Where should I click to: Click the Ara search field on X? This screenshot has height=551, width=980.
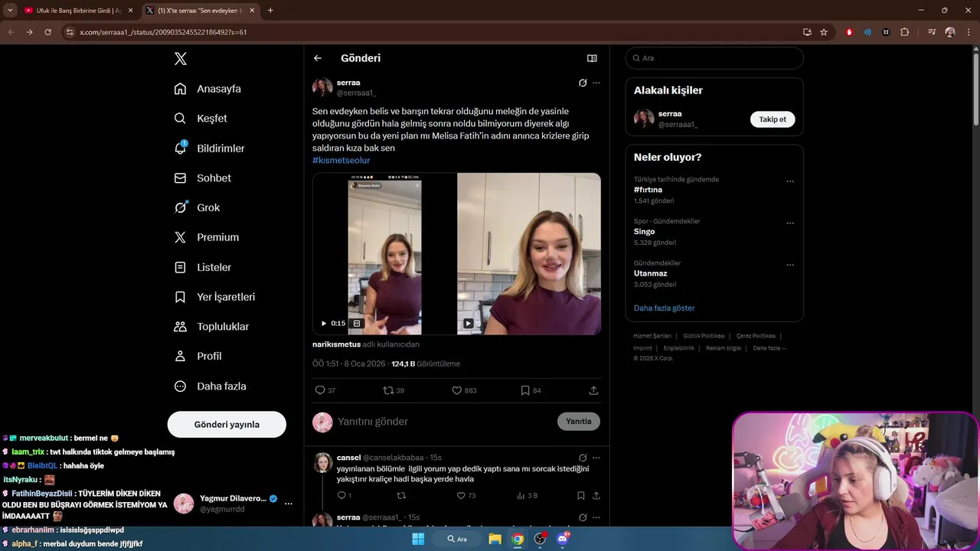coord(714,58)
